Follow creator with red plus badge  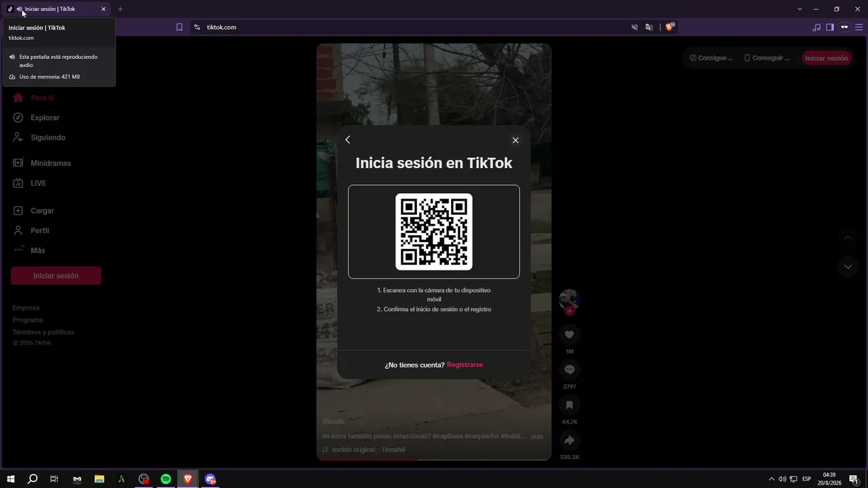pos(569,311)
